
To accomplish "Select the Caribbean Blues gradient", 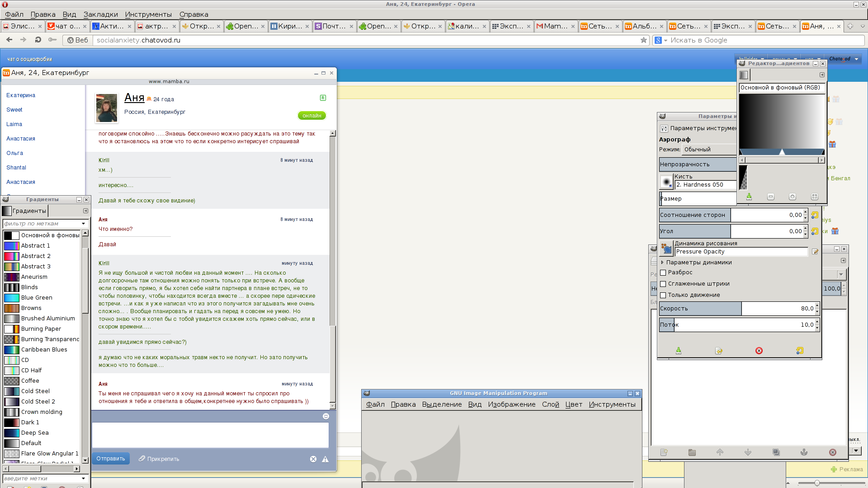I will (x=42, y=350).
